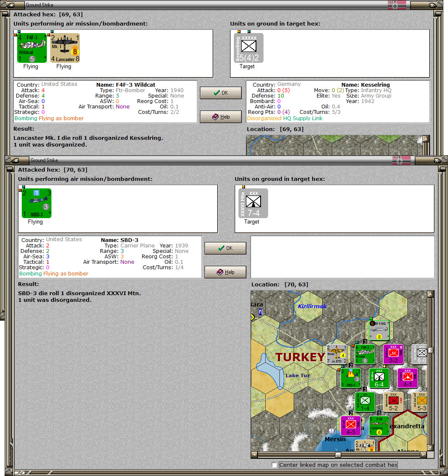Screen dimensions: 448x476
Task: Select the Ju 87D Stuka counter on the map
Action: tap(336, 354)
